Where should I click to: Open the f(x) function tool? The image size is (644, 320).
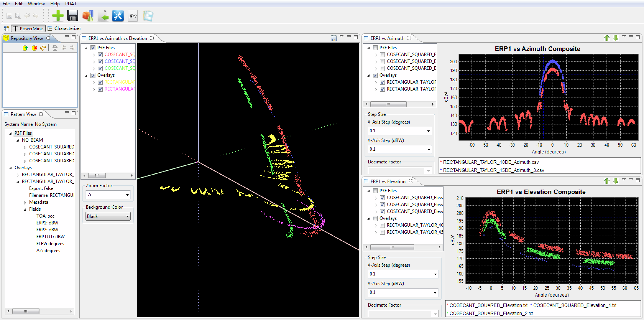(133, 16)
